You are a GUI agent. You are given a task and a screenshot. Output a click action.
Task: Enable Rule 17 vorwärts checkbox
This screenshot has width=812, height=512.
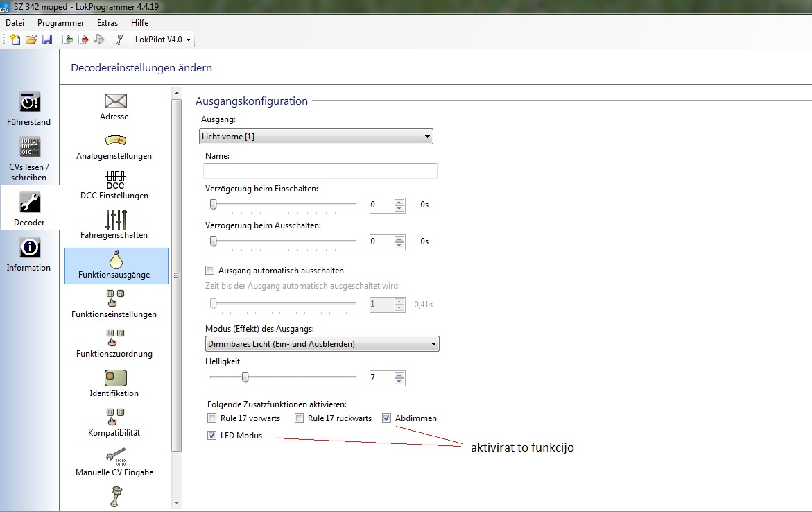click(211, 418)
